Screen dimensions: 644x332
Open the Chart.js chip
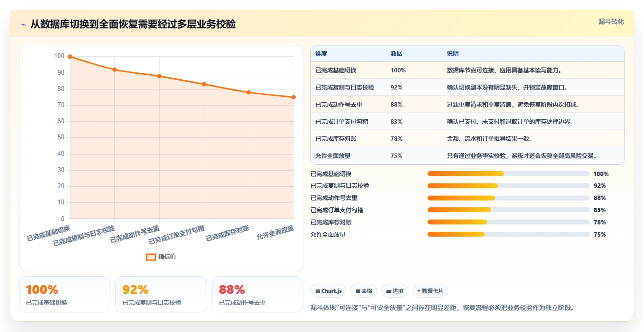coord(328,291)
